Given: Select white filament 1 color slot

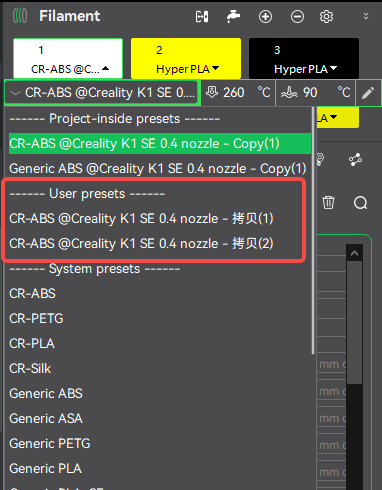Looking at the screenshot, I should click(x=68, y=59).
